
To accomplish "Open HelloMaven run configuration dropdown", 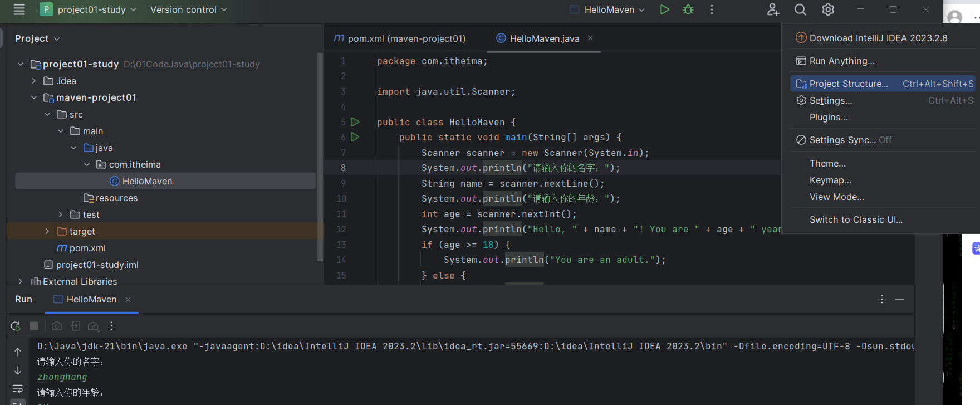I will click(607, 9).
